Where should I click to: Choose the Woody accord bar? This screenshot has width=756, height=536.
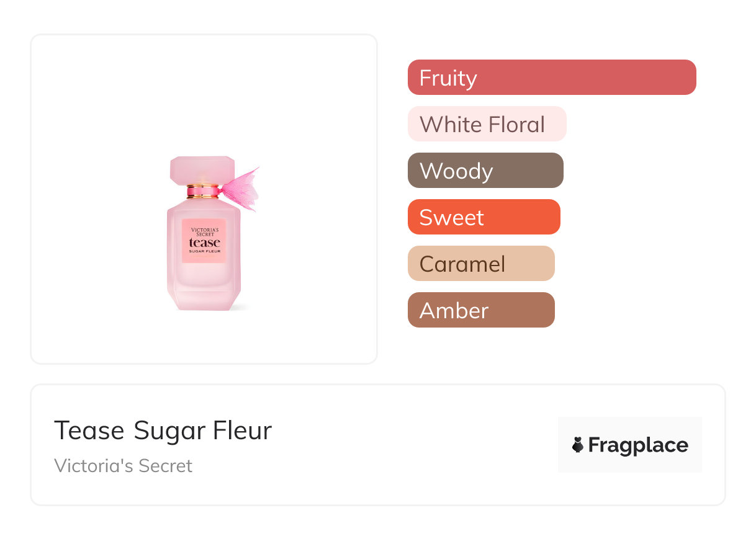pos(485,171)
